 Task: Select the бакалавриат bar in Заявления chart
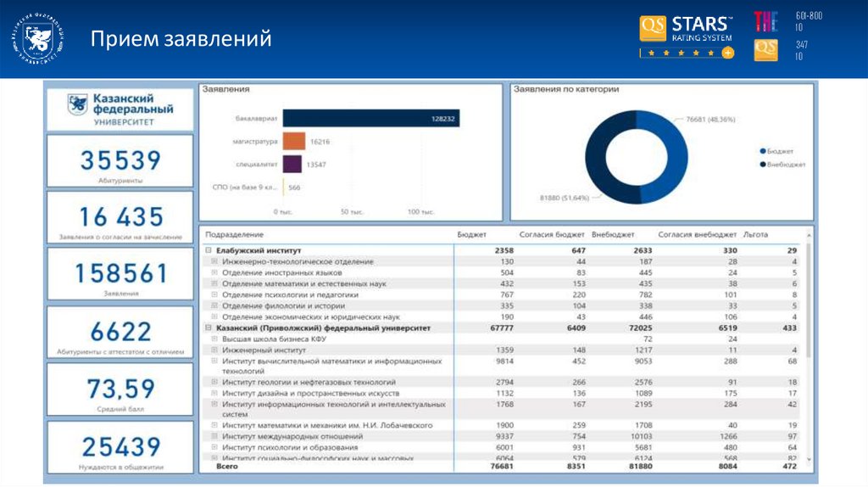[x=371, y=118]
